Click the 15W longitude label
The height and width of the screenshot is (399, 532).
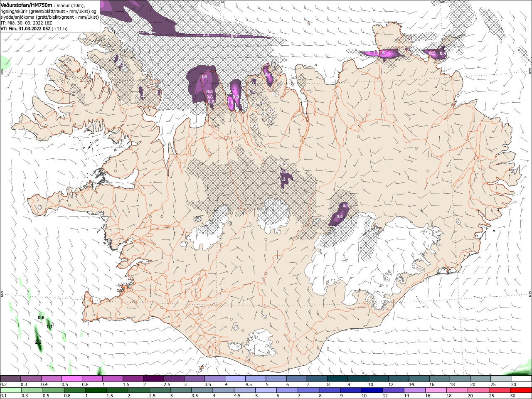click(x=440, y=2)
